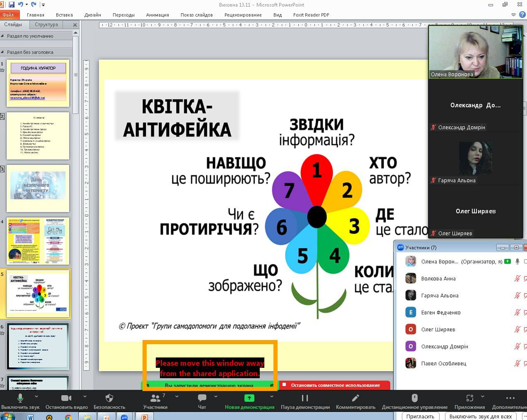Collapse the 'Раздел по умолчанию' section
The image size is (527, 420).
3,36
